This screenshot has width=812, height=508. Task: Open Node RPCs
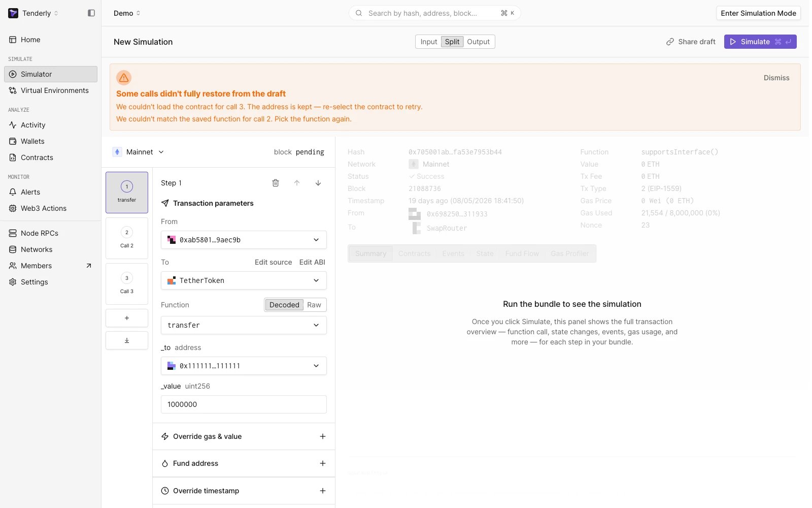pos(51,233)
